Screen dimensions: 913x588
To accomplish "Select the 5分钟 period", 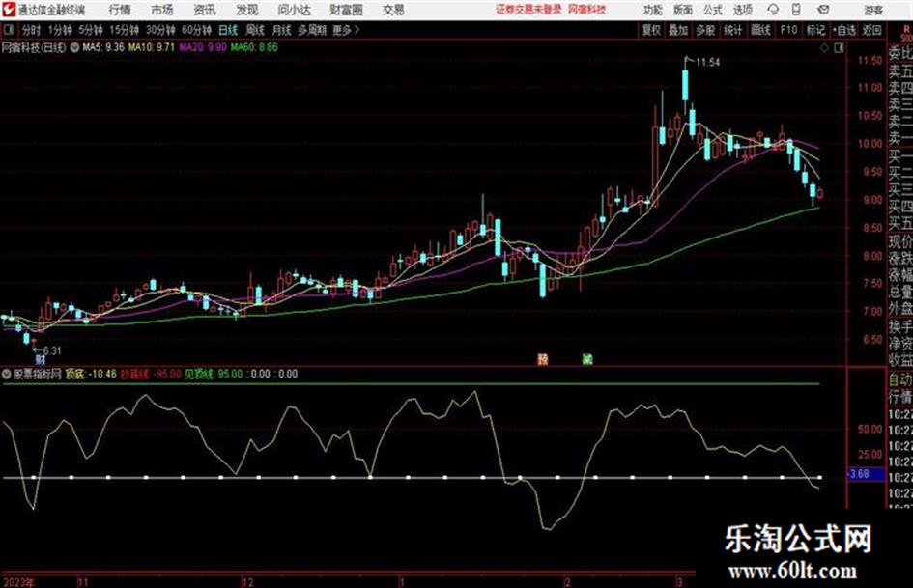I will click(x=90, y=30).
